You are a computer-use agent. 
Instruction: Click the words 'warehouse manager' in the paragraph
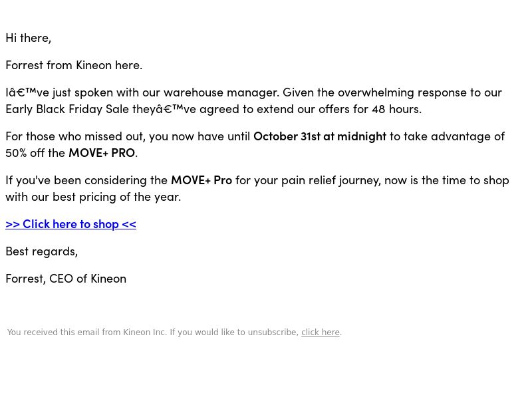[221, 92]
